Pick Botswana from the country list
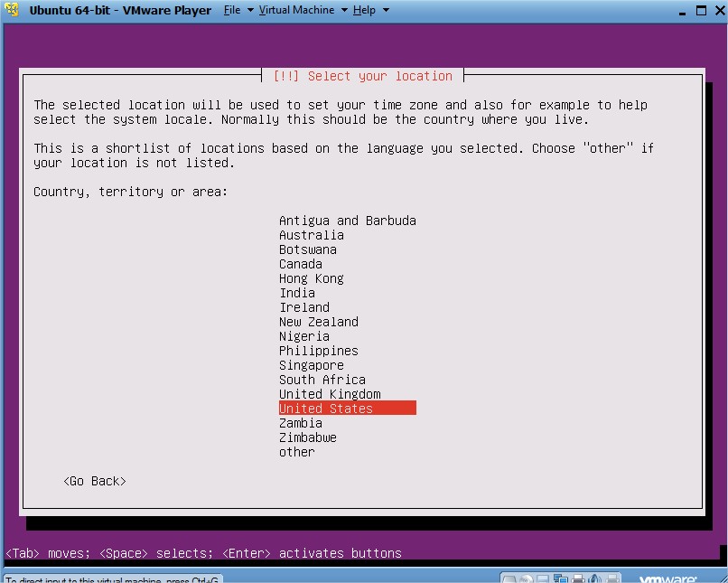 point(307,249)
